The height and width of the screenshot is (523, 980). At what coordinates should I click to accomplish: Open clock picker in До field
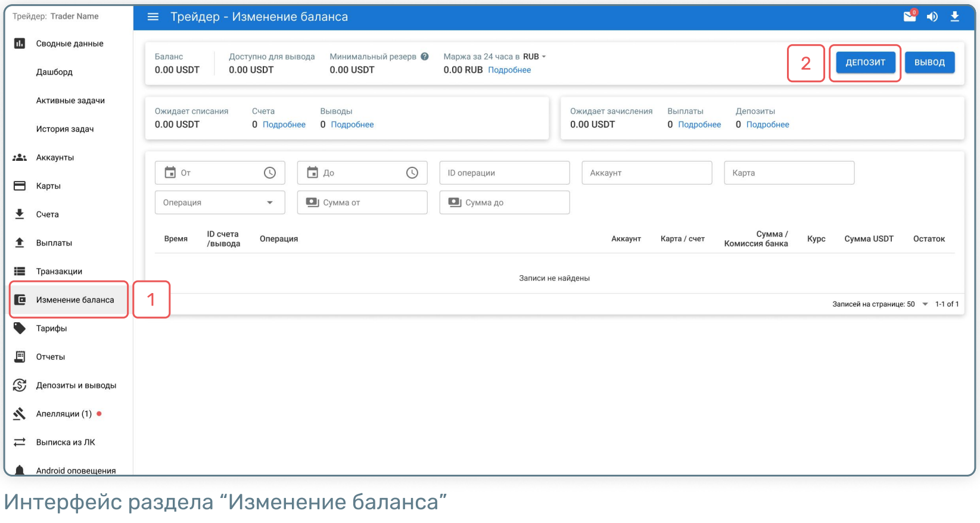412,173
